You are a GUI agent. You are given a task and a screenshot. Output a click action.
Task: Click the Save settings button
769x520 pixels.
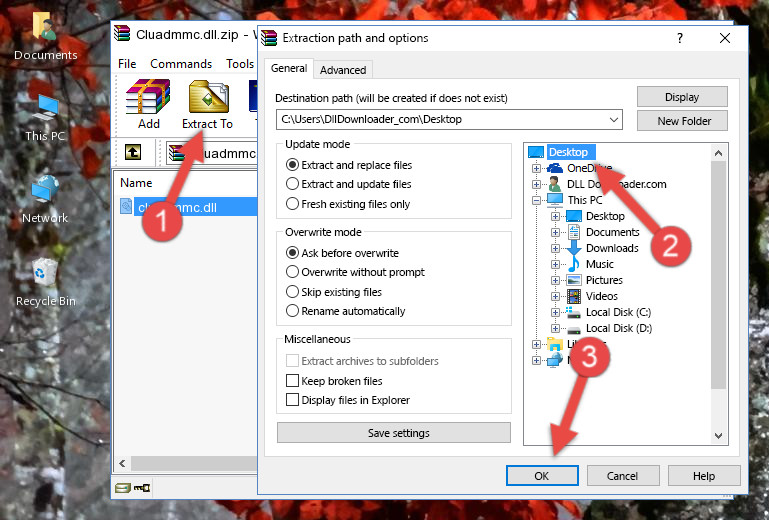coord(394,433)
